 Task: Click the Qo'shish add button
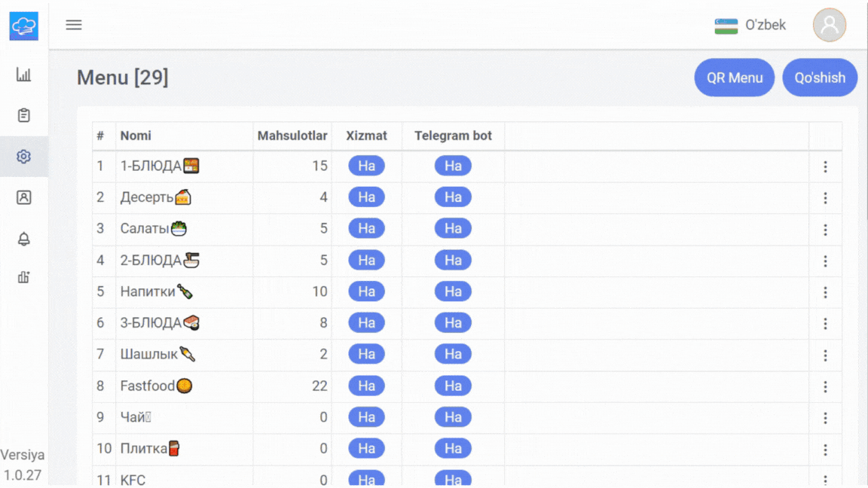820,78
